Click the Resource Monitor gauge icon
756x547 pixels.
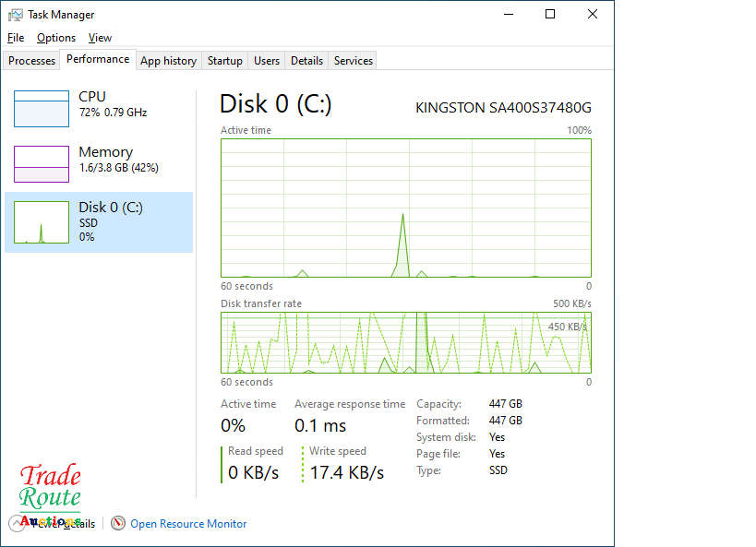point(118,524)
